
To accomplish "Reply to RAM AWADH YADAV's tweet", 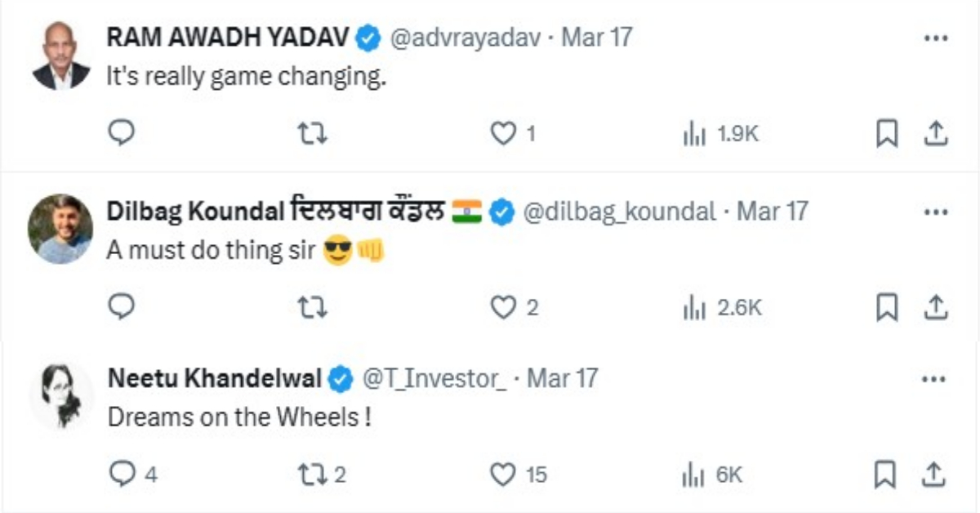I will [x=121, y=133].
